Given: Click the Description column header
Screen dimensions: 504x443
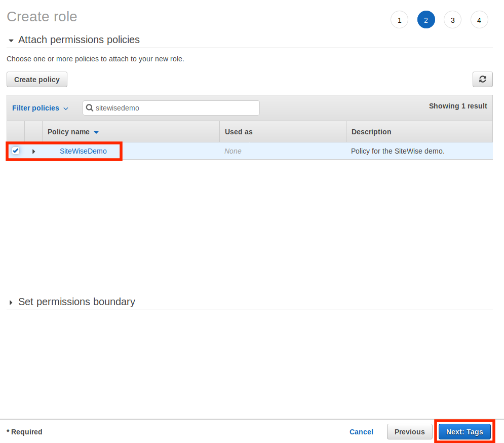Looking at the screenshot, I should point(371,132).
